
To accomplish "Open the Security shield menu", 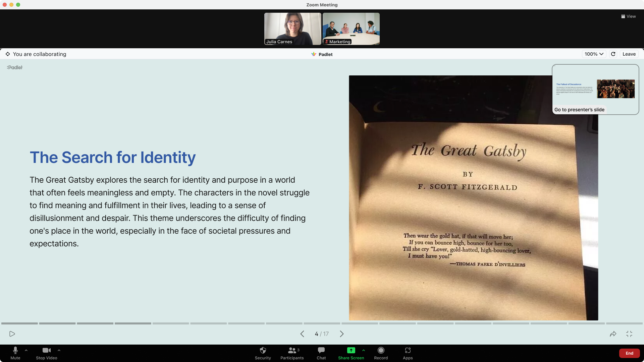I will coord(263,353).
